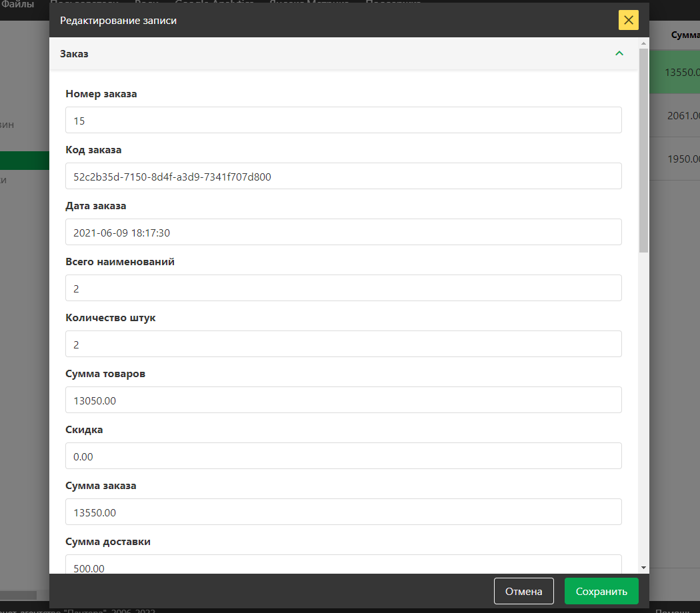Image resolution: width=700 pixels, height=613 pixels.
Task: Click into the Всего наименований field
Action: (343, 289)
